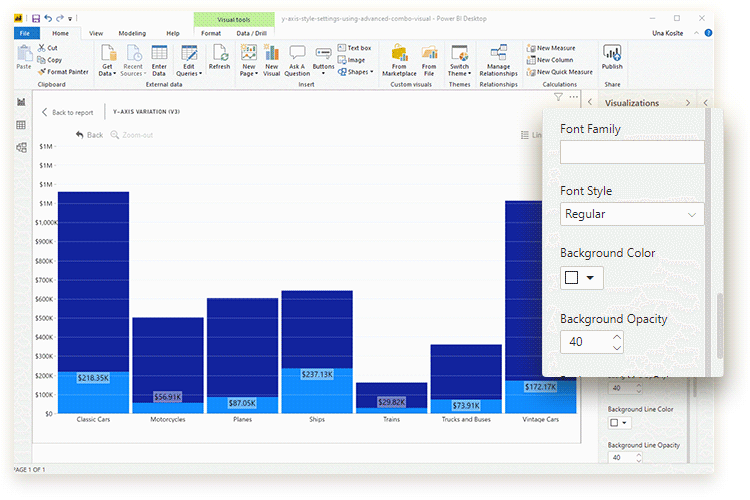Screen dimensions: 750x500
Task: Click Back to report
Action: pyautogui.click(x=67, y=112)
